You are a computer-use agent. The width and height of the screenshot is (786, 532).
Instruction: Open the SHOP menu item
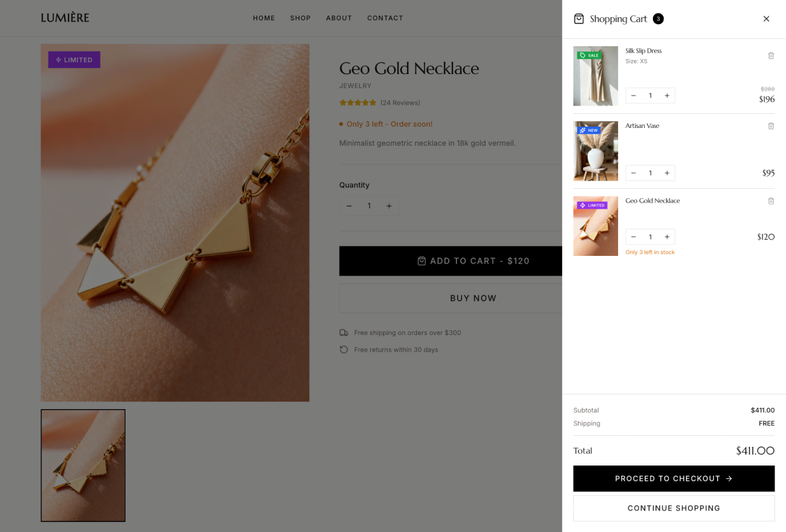coord(300,18)
